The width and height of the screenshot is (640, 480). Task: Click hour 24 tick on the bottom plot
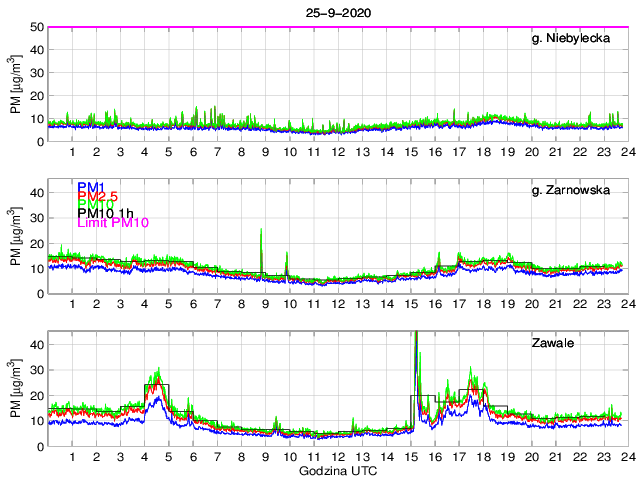pyautogui.click(x=625, y=457)
